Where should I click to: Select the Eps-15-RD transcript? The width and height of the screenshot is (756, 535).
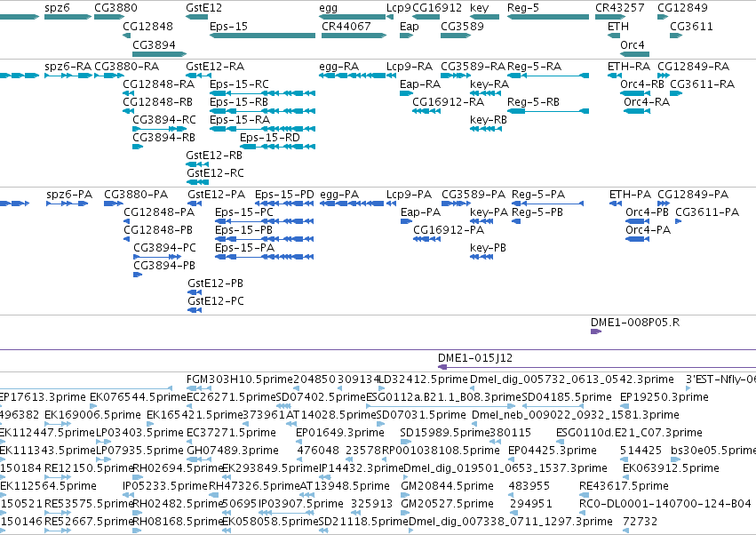tap(278, 146)
